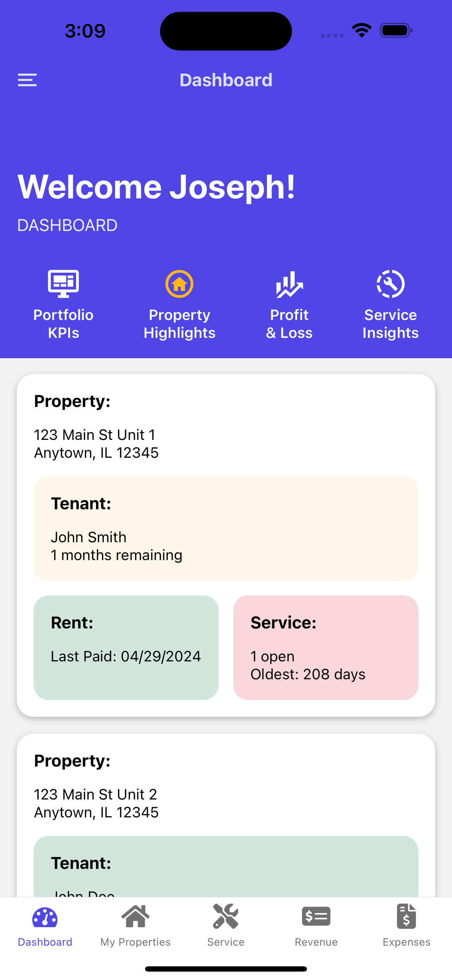This screenshot has width=452, height=980.
Task: Open the Service tools icon in bottom bar
Action: (x=226, y=917)
